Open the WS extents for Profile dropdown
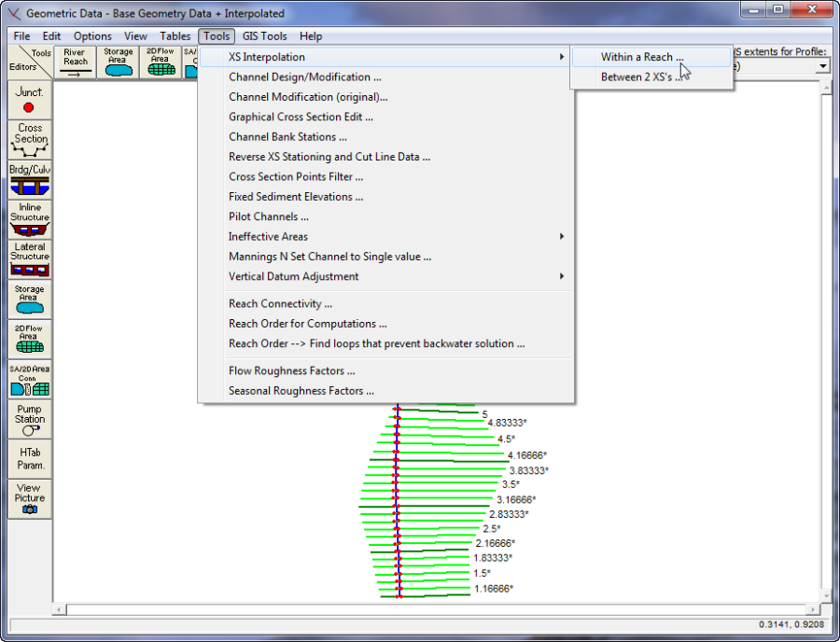Screen dimensions: 840x642 tap(823, 66)
